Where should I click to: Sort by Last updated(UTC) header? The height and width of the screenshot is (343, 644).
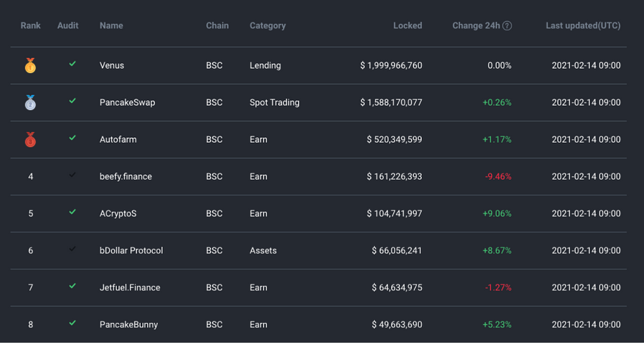coord(582,26)
